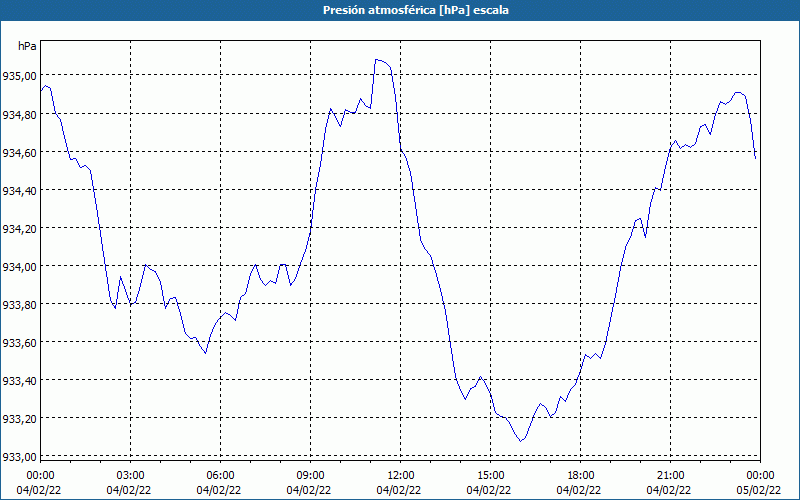Click the 04/02/22 date under 06:00
Image resolution: width=800 pixels, height=500 pixels.
pos(218,490)
